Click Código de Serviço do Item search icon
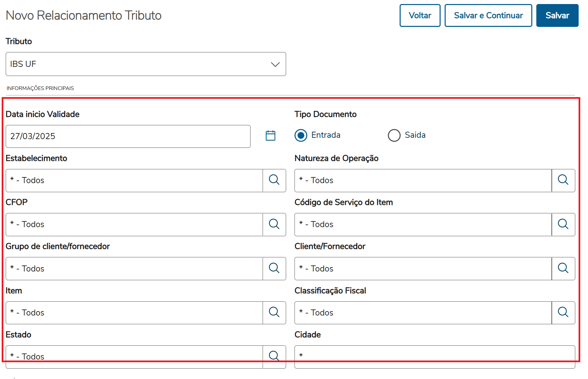 (x=563, y=224)
